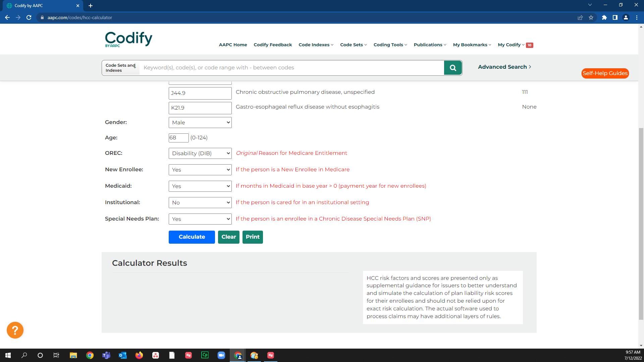644x362 pixels.
Task: Open the Coding Tools menu
Action: 390,45
